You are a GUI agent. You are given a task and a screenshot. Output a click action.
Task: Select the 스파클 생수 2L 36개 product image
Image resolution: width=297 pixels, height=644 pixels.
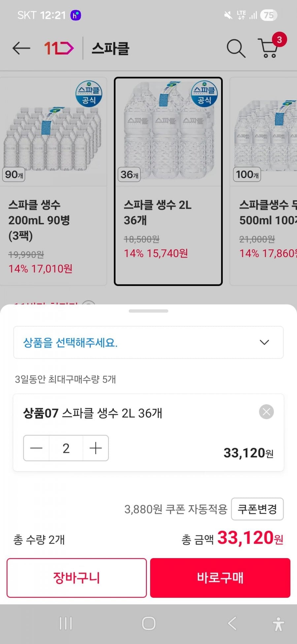168,132
